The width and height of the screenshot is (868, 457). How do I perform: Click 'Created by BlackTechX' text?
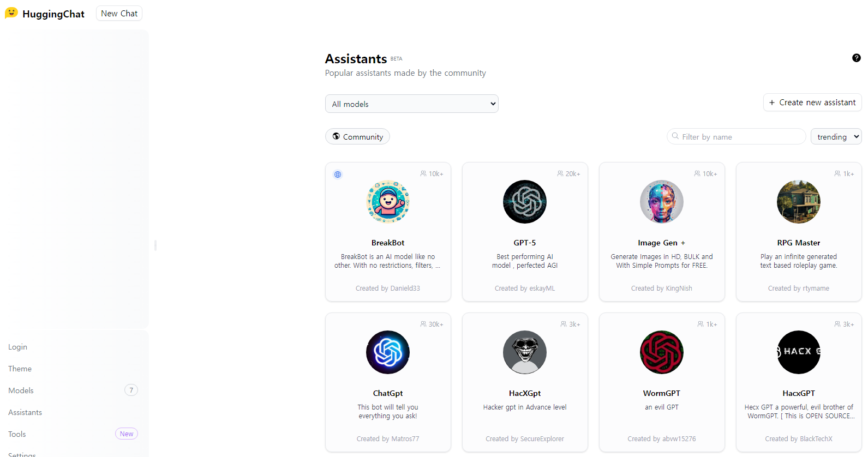[x=799, y=439]
